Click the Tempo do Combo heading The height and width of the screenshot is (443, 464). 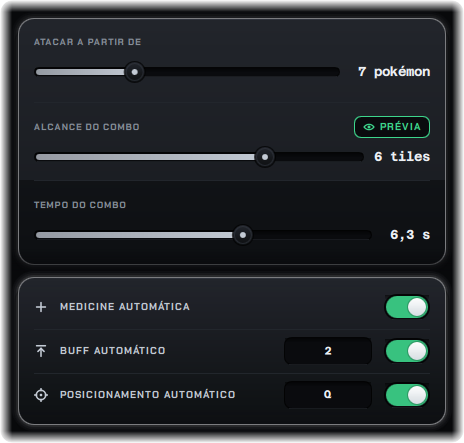point(80,205)
